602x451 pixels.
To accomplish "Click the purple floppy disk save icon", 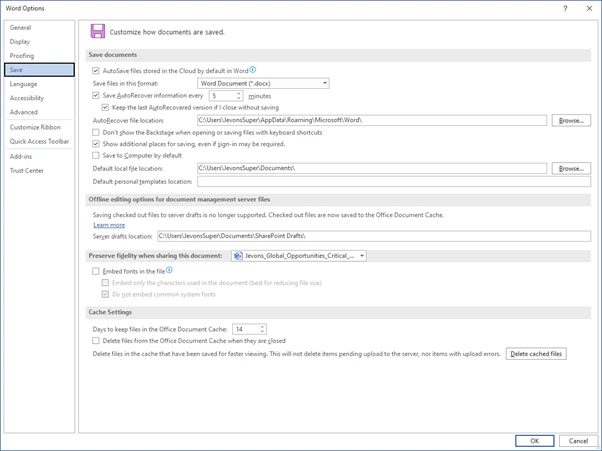I will pyautogui.click(x=98, y=31).
